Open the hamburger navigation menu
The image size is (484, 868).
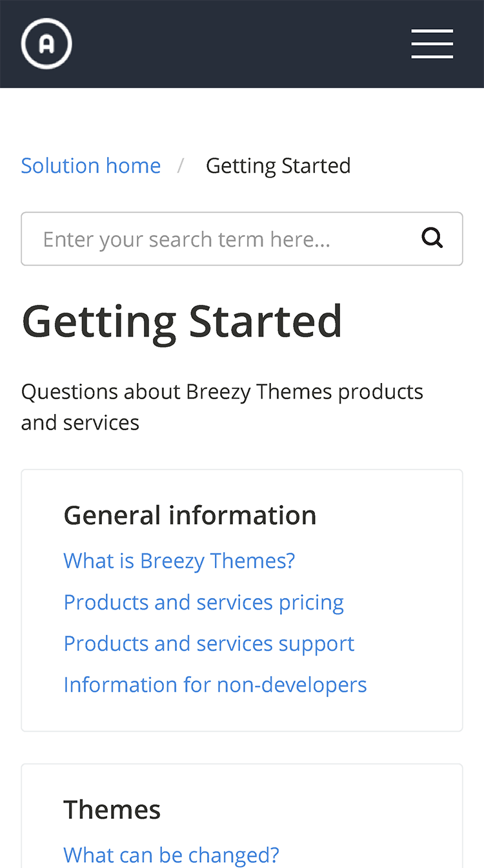432,44
